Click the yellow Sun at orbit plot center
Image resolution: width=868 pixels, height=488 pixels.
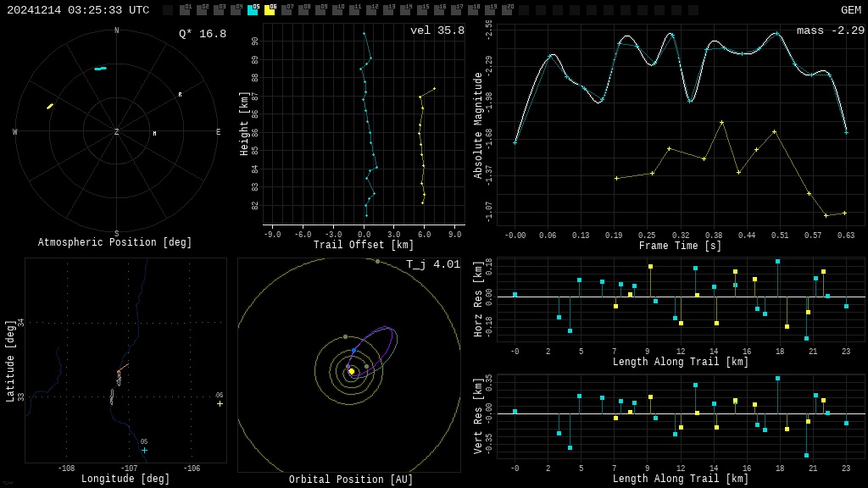click(x=351, y=371)
